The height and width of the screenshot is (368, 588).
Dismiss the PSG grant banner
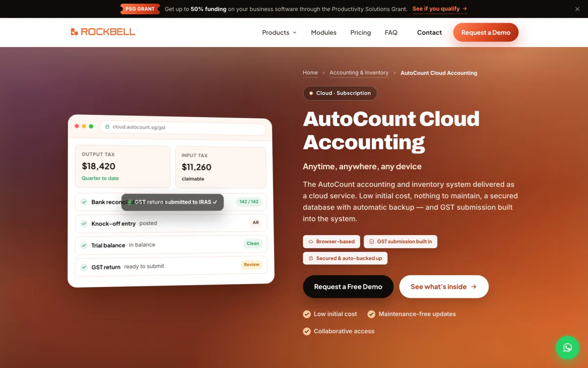(x=577, y=9)
